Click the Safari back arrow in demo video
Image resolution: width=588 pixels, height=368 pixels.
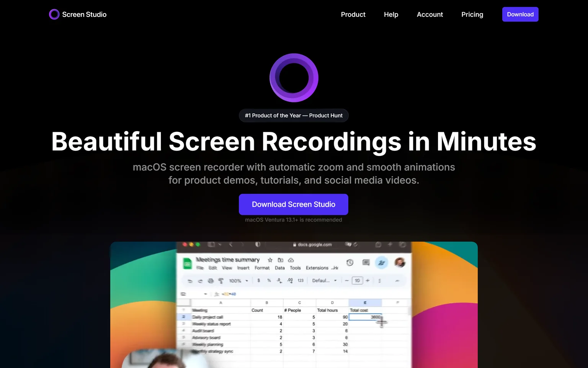(231, 245)
